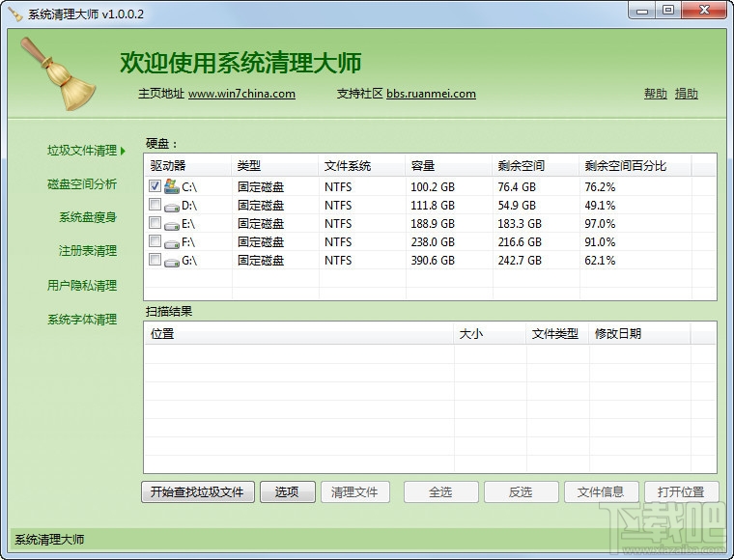Open the bbs.ruanmei.com community link
Image resolution: width=734 pixels, height=560 pixels.
click(x=431, y=94)
